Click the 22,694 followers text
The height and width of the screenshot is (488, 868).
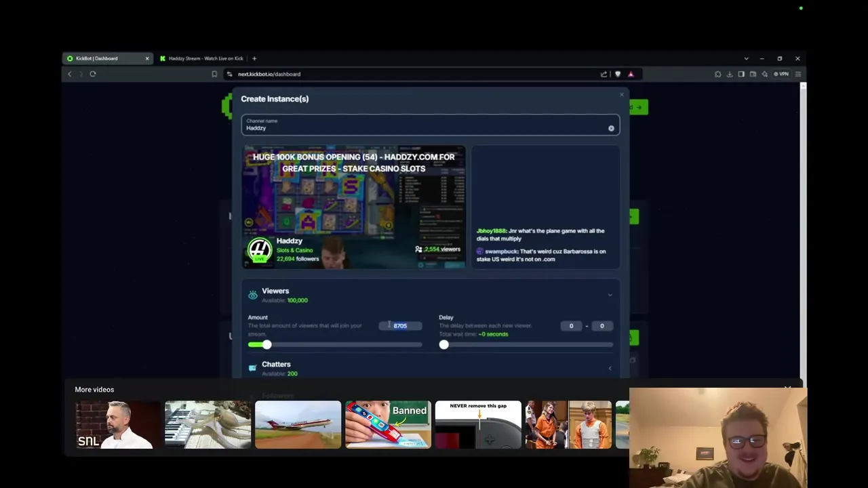pyautogui.click(x=297, y=258)
